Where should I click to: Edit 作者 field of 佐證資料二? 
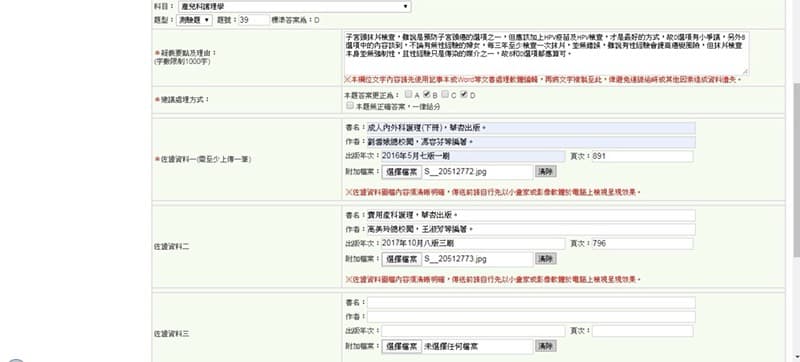531,229
